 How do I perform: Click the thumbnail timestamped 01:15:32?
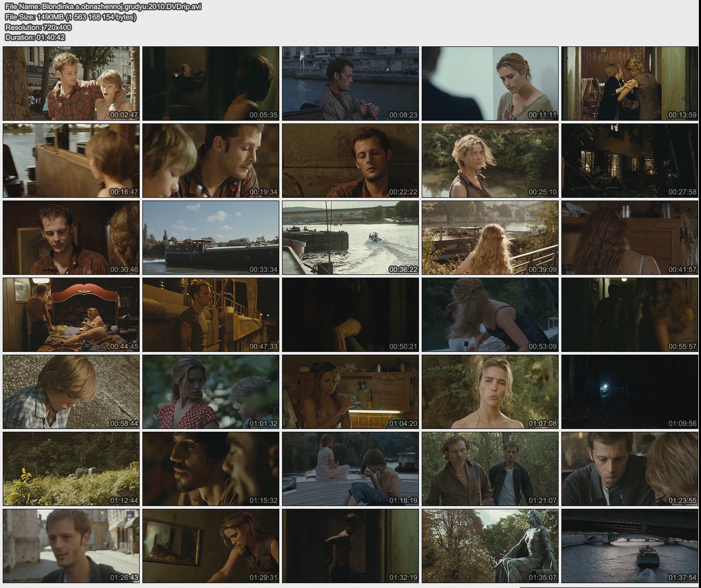pyautogui.click(x=211, y=469)
